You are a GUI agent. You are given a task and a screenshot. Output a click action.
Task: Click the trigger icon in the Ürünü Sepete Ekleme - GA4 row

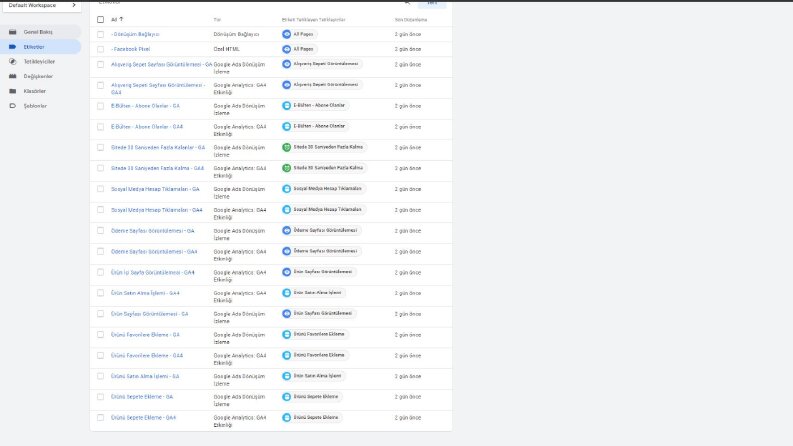click(286, 418)
